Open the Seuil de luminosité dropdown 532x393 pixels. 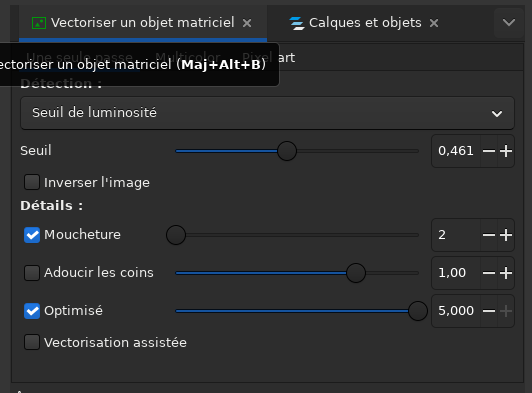pyautogui.click(x=267, y=113)
